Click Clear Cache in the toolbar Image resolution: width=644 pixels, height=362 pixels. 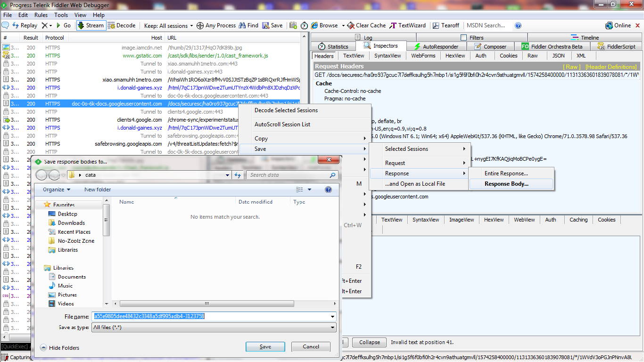click(x=366, y=25)
